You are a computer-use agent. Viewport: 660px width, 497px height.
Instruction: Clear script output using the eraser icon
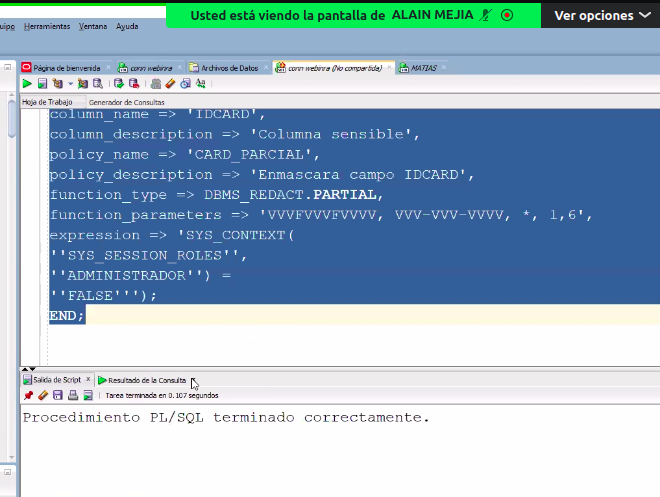[x=43, y=396]
